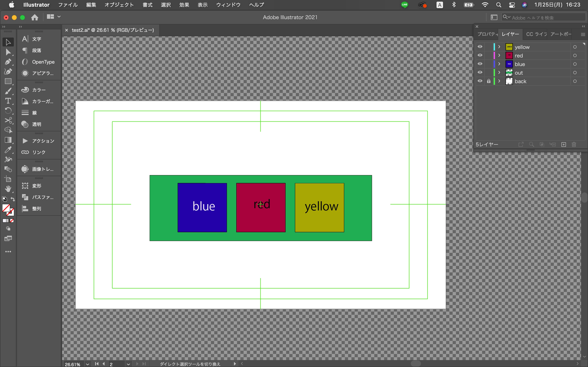Open the 整列 panel
Image resolution: width=588 pixels, height=367 pixels.
point(37,209)
